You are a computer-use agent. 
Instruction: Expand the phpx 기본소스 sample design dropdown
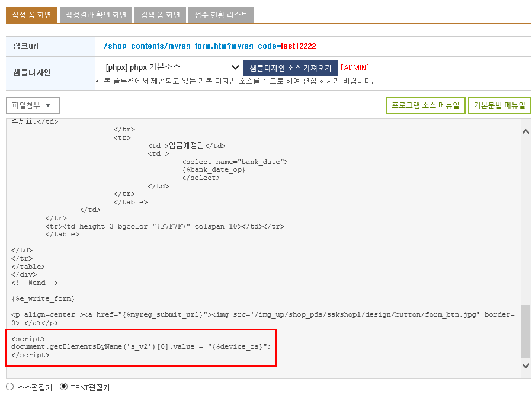click(x=172, y=67)
